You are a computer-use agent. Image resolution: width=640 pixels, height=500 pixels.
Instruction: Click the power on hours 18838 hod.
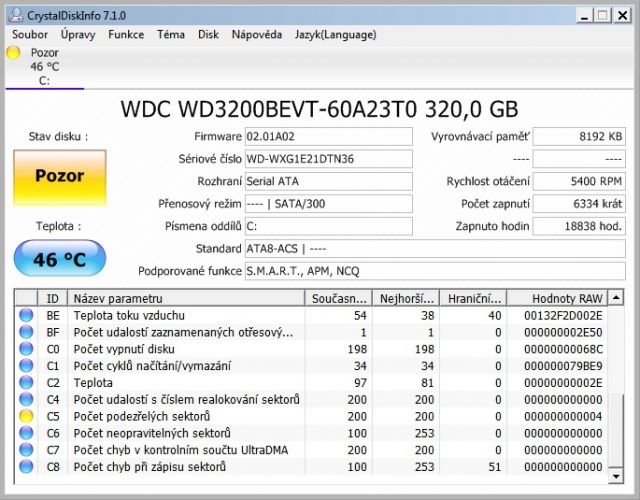579,226
